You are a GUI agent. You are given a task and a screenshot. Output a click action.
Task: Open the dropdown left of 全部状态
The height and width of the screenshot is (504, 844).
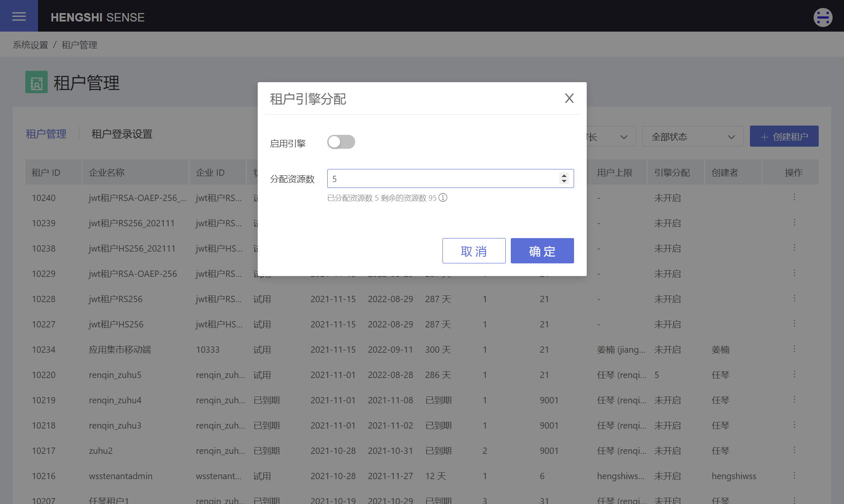611,137
